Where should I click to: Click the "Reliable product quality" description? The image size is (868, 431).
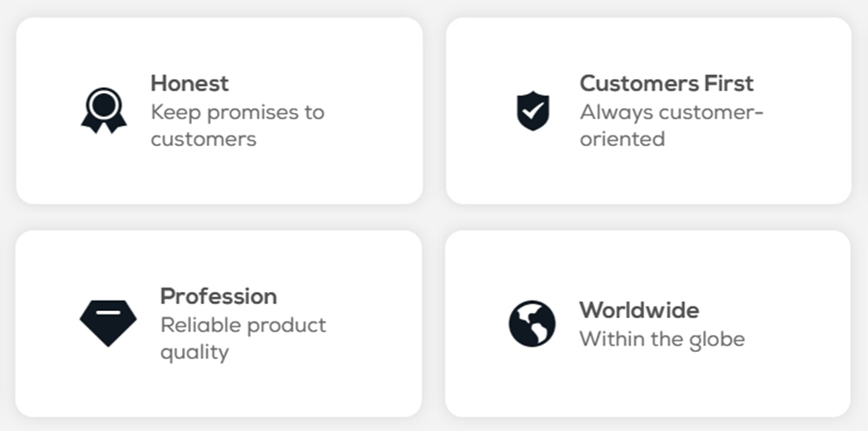243,338
